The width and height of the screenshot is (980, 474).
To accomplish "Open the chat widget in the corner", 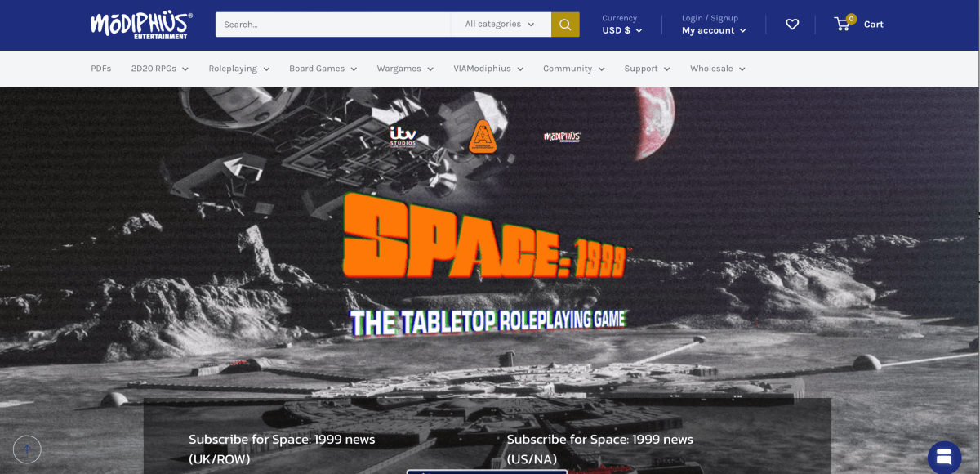I will tap(943, 457).
